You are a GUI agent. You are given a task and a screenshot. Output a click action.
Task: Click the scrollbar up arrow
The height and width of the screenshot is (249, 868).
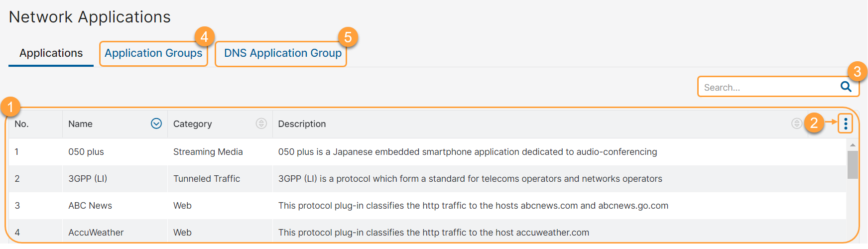click(x=853, y=145)
